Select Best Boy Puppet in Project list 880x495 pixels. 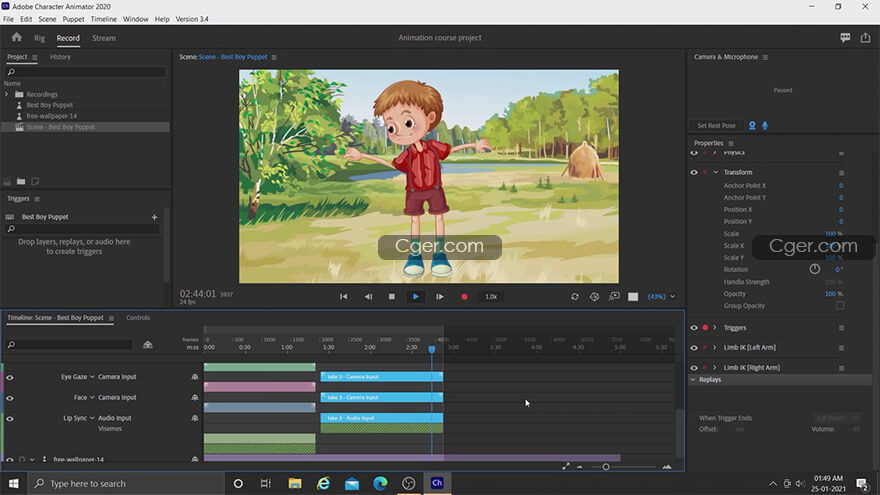(x=49, y=105)
